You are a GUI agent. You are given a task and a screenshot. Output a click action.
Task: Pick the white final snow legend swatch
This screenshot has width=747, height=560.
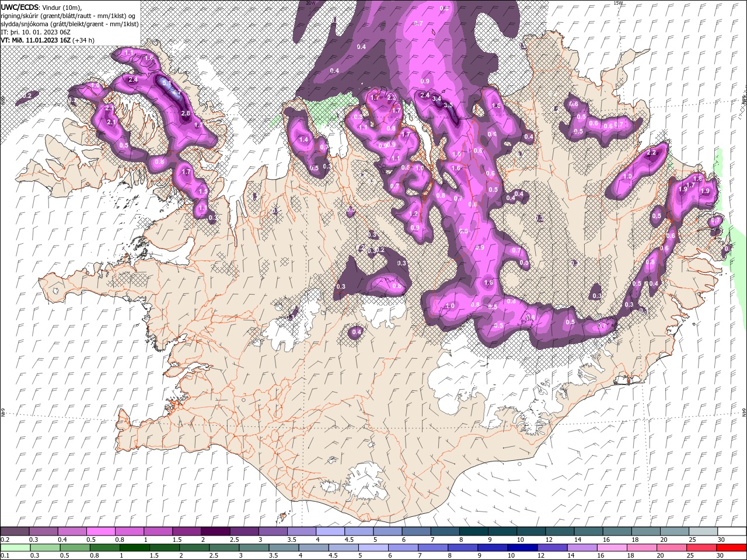click(x=732, y=531)
